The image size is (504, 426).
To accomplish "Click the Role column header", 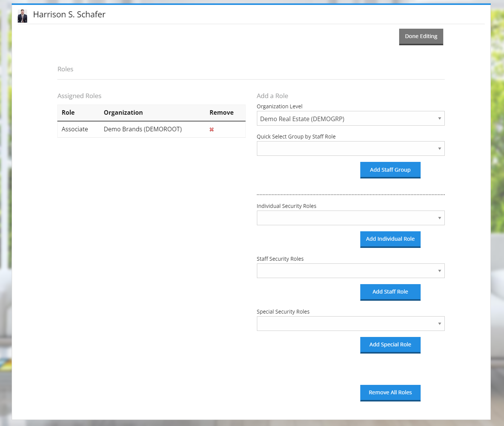I will 68,112.
